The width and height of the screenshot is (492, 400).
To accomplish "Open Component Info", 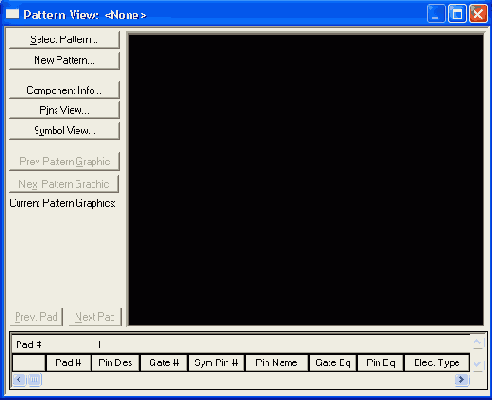I will [x=64, y=90].
